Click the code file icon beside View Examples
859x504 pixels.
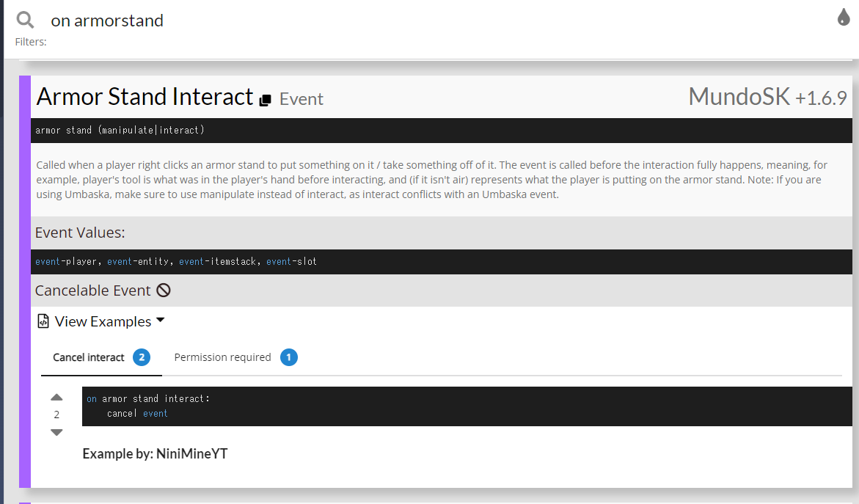(x=43, y=321)
